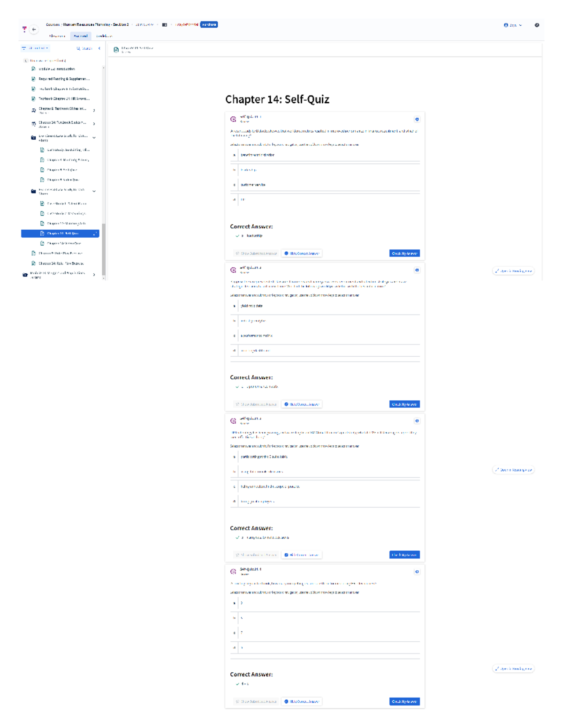Viewport: 563px width, 728px height.
Task: Click the Courses breadcrumb link
Action: pyautogui.click(x=53, y=24)
